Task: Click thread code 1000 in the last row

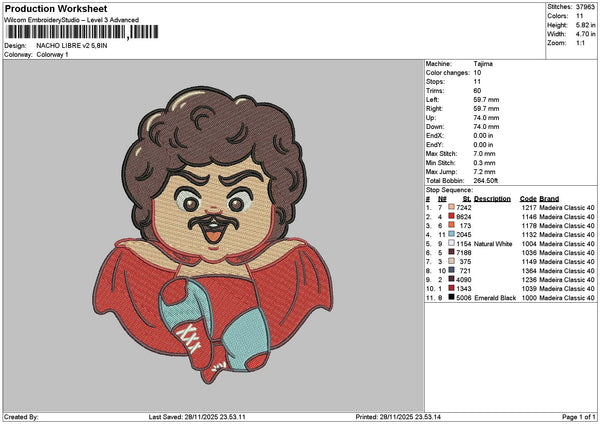Action: pyautogui.click(x=529, y=298)
